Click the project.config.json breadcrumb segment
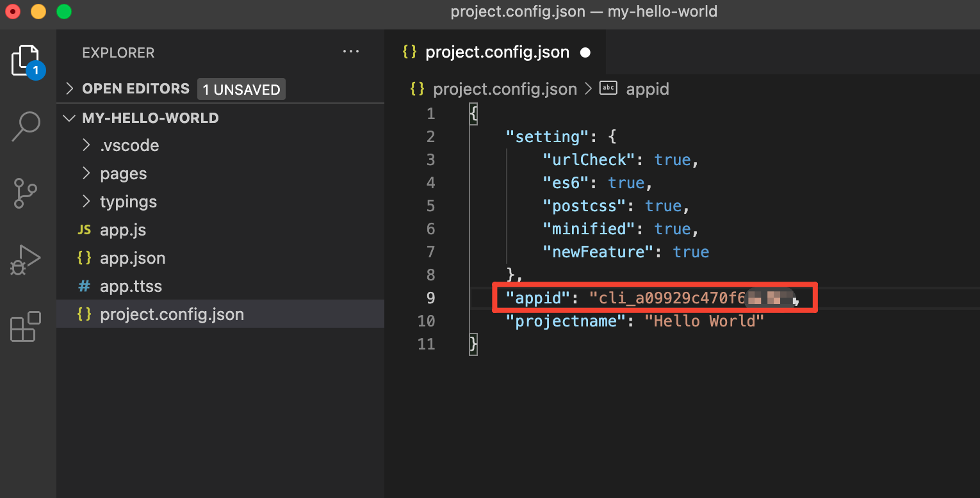980x498 pixels. (504, 89)
